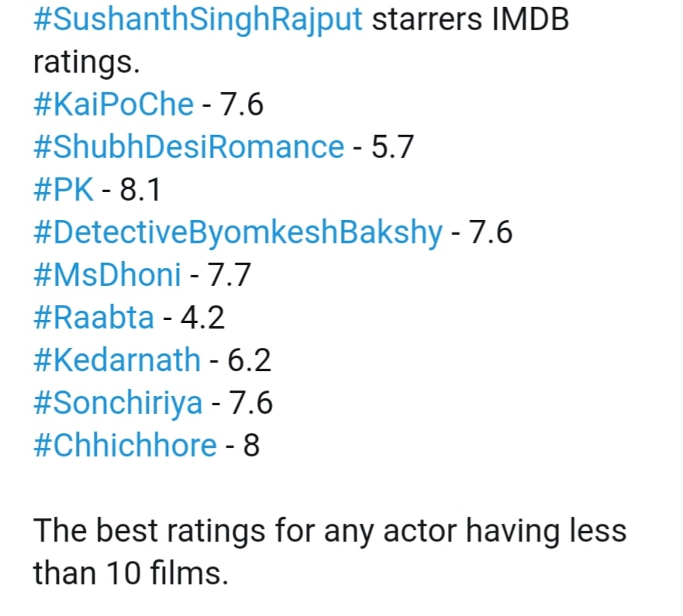Select the #MsDhoni hashtag
Viewport: 683px width, 616px height.
[107, 275]
